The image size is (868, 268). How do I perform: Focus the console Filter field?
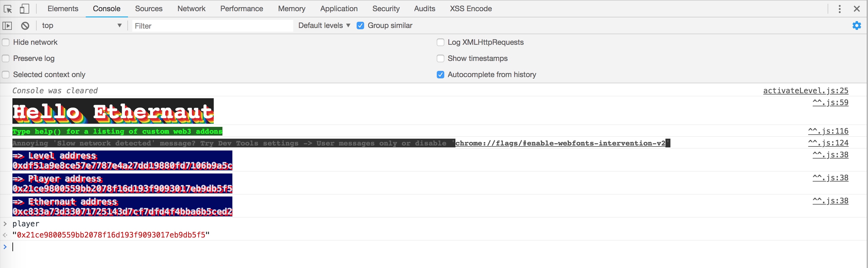tap(212, 26)
